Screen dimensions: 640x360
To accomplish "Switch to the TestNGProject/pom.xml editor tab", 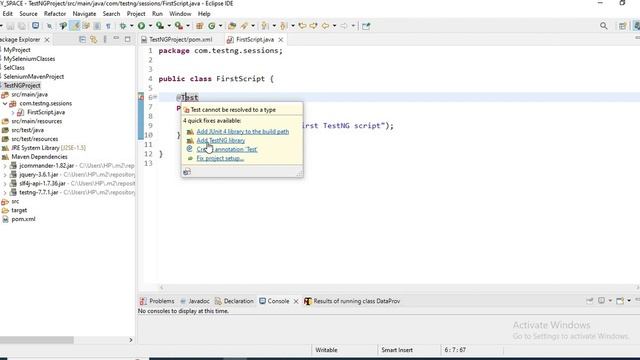I will click(x=176, y=40).
